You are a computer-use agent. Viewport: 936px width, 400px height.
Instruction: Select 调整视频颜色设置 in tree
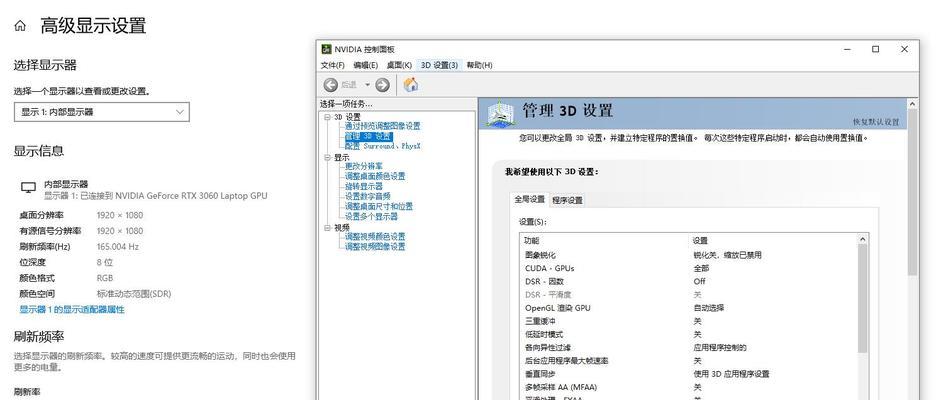375,236
